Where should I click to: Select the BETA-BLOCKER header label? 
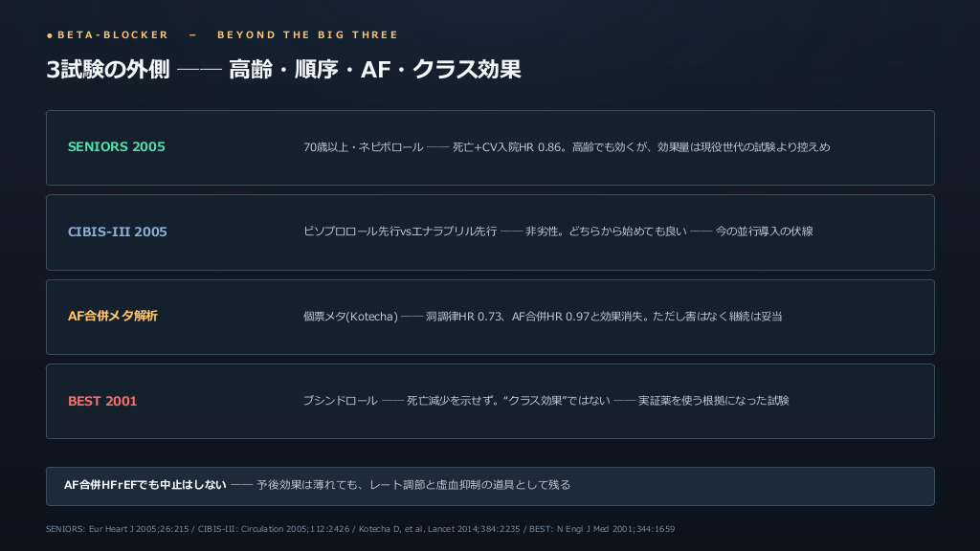pos(113,35)
